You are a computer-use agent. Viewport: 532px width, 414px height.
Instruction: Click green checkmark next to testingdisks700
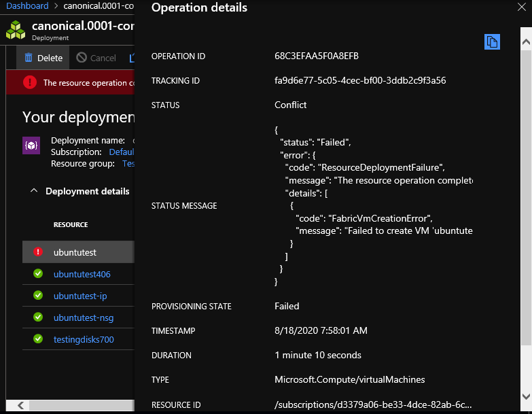(38, 339)
